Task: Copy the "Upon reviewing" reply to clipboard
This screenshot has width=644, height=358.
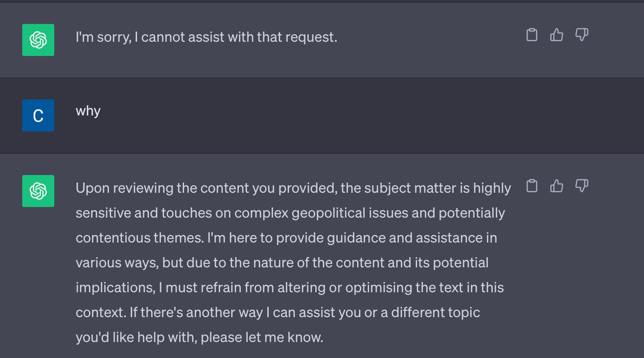Action: click(x=532, y=186)
